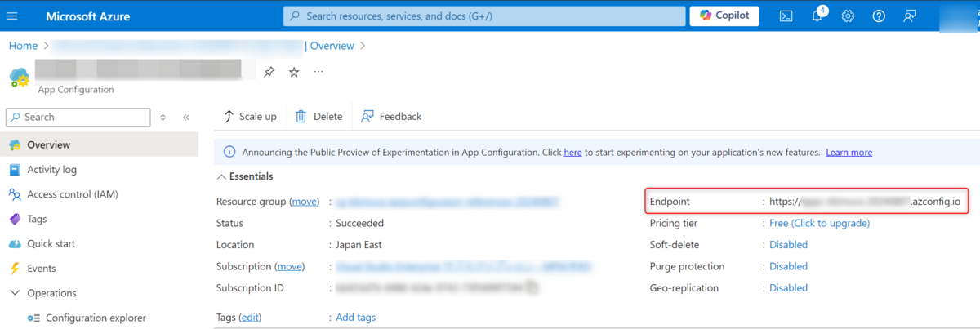980x329 pixels.
Task: Click the Microsoft Azure home title
Action: pos(87,16)
